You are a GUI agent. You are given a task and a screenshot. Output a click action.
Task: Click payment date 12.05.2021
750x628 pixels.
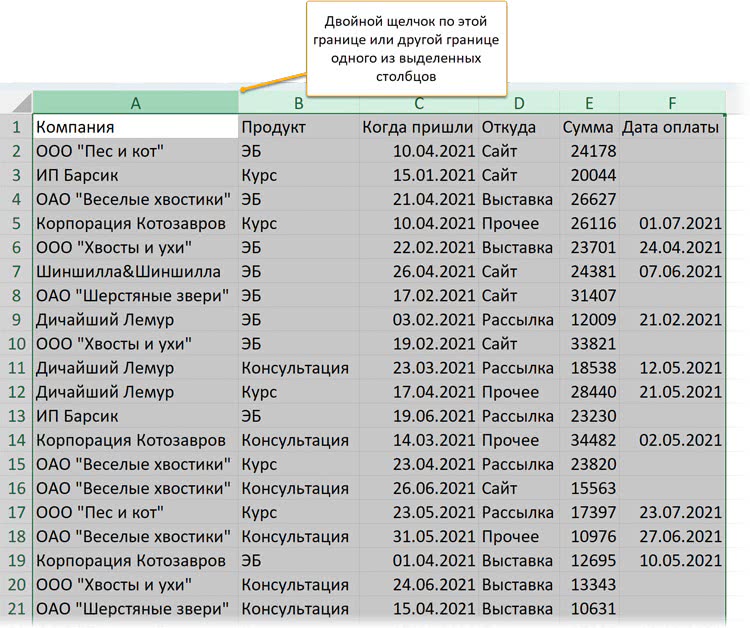(x=672, y=368)
